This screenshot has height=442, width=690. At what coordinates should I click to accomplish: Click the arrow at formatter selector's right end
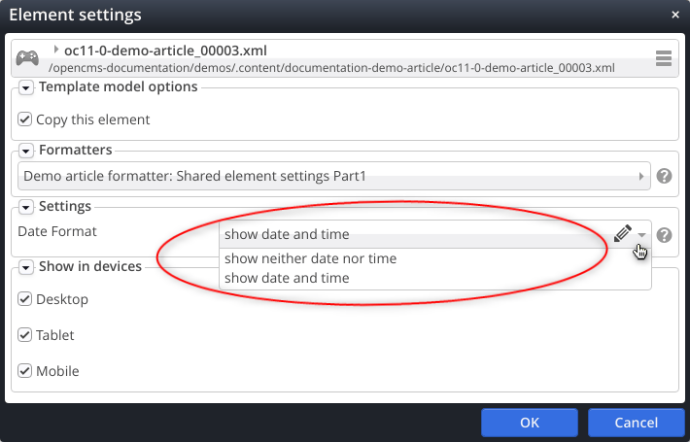point(641,177)
